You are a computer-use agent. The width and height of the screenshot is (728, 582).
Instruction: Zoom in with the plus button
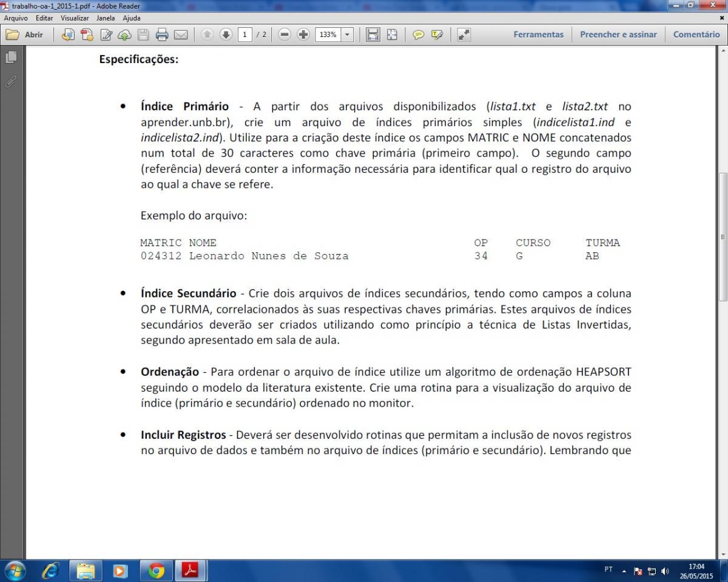(x=303, y=35)
